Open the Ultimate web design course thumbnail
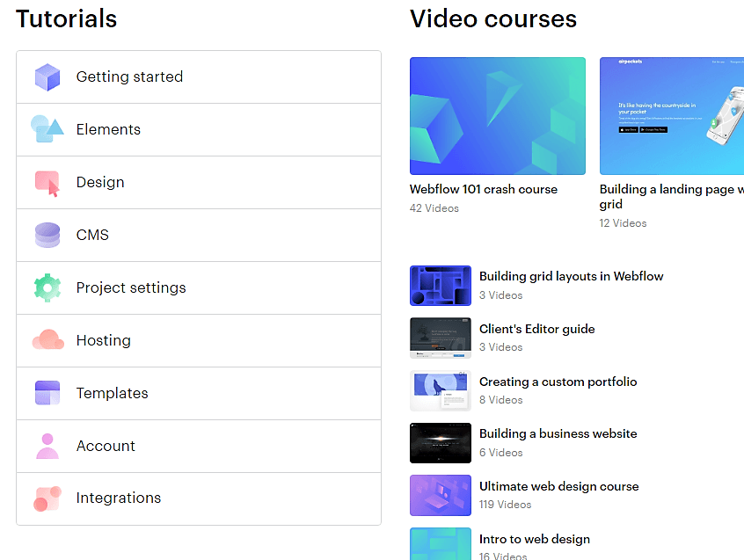 [x=441, y=496]
